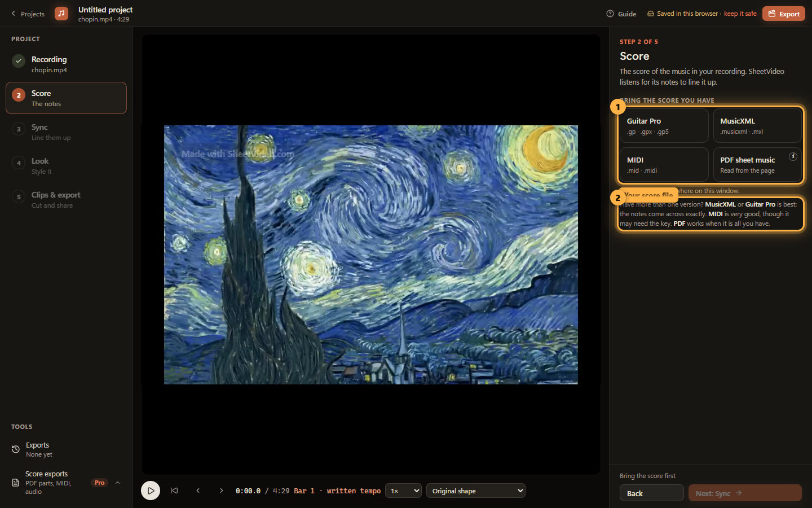Screen dimensions: 812x508
Task: Click the Export button
Action: coord(783,14)
